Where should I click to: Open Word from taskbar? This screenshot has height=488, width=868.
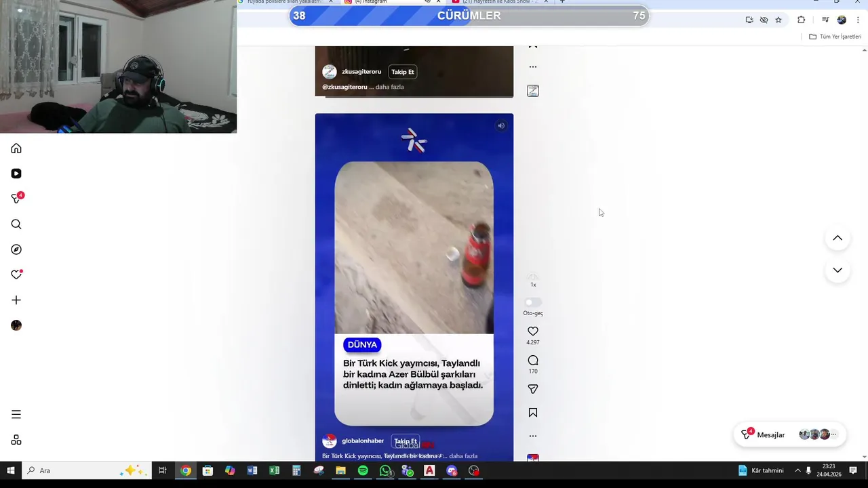(x=252, y=470)
